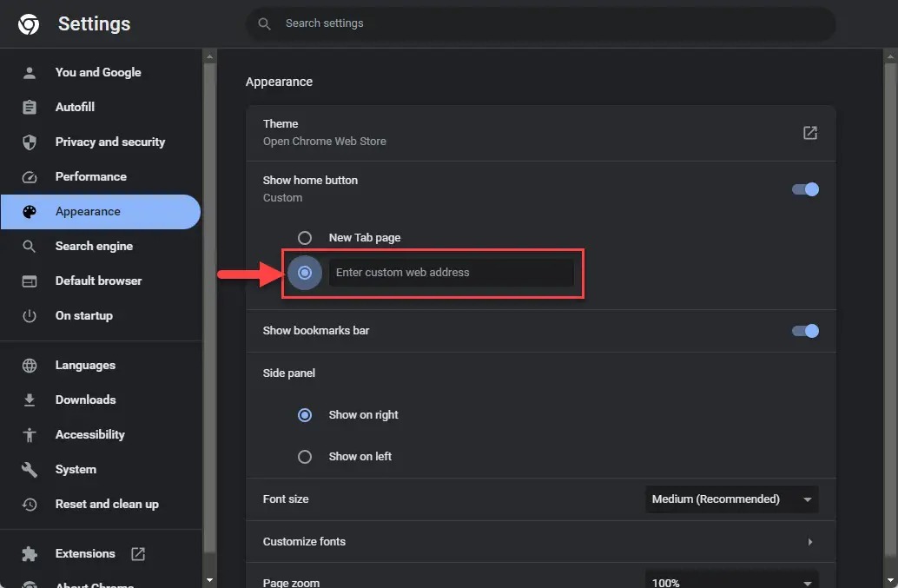
Task: Click the Side panel heading text
Action: [x=288, y=373]
